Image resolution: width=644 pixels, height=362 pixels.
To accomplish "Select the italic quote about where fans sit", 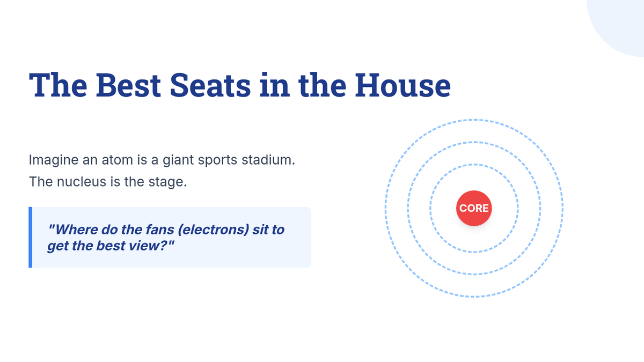I will tap(166, 238).
